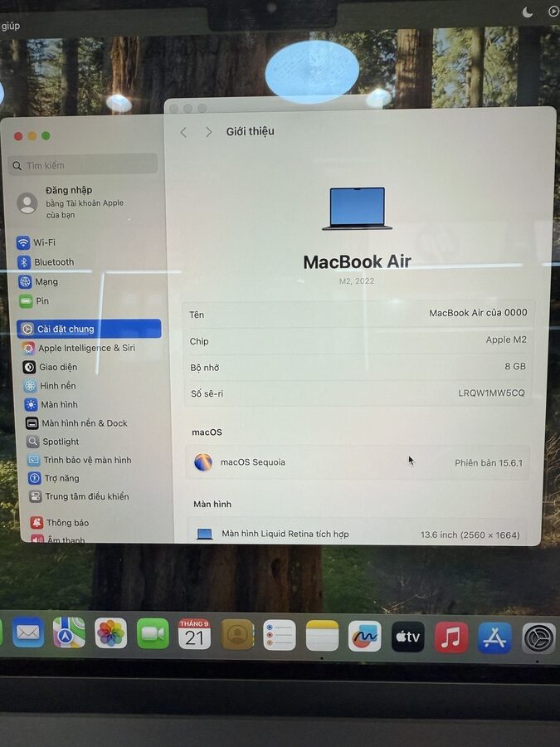
Task: Click Phiên bản 15.6.1 version text
Action: 489,462
